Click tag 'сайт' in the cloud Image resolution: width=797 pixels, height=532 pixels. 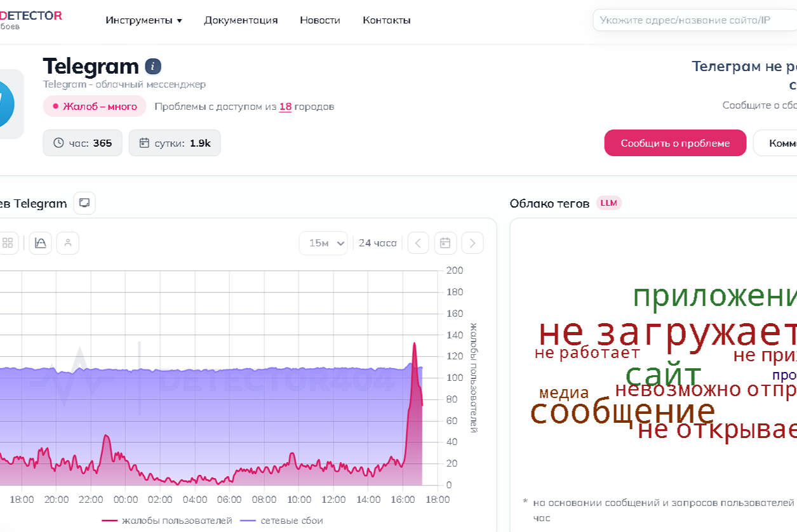point(663,375)
